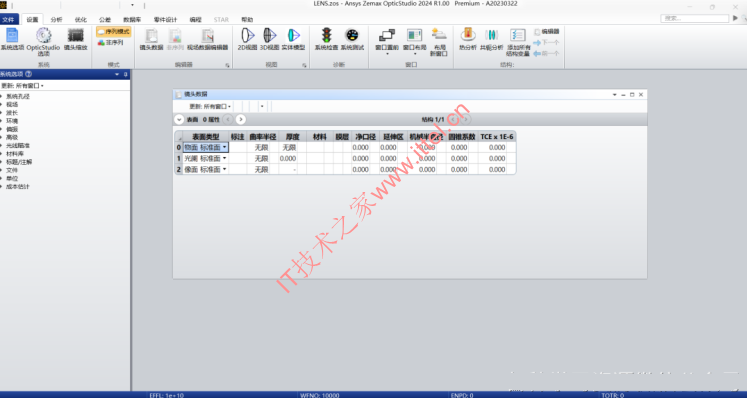Switch to non-sequential mode (非序列)
The image size is (747, 398).
pos(111,42)
